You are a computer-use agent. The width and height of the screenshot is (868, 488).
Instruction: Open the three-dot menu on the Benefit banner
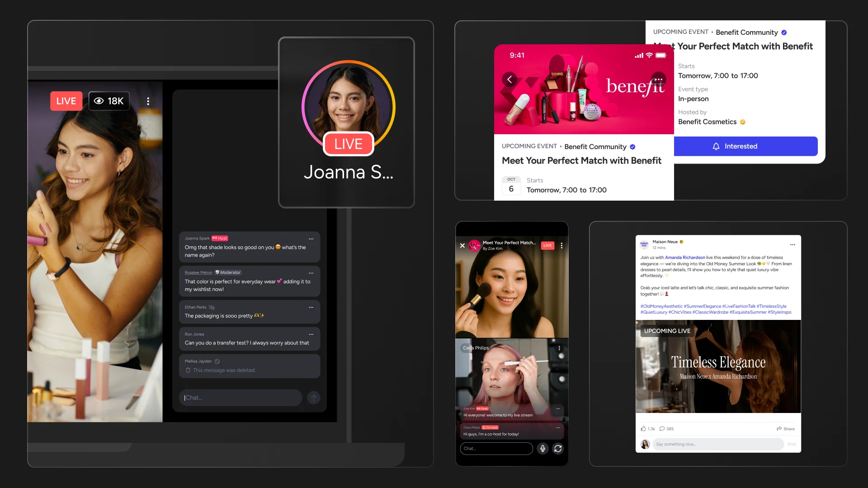(x=658, y=80)
